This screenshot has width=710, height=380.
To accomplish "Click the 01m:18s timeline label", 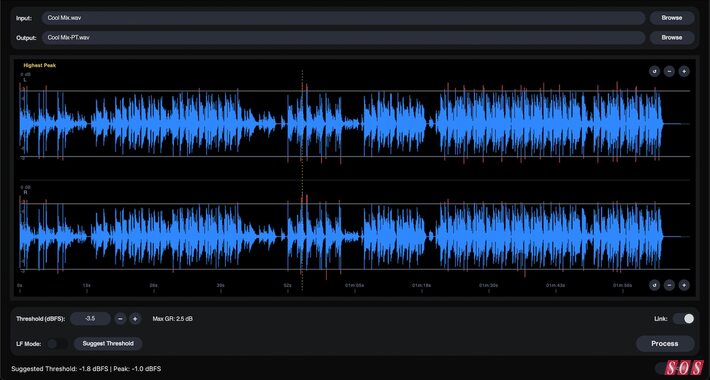I will click(422, 286).
